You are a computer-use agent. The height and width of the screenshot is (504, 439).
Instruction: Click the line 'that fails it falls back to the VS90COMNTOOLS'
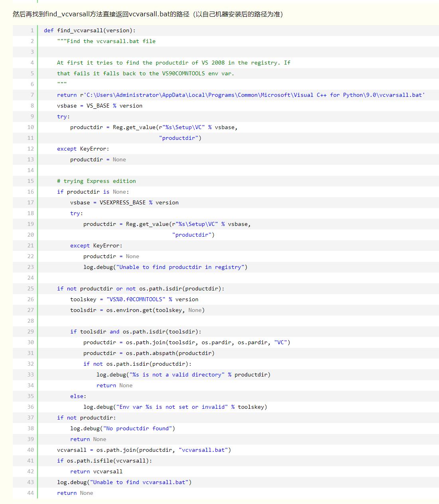point(146,73)
